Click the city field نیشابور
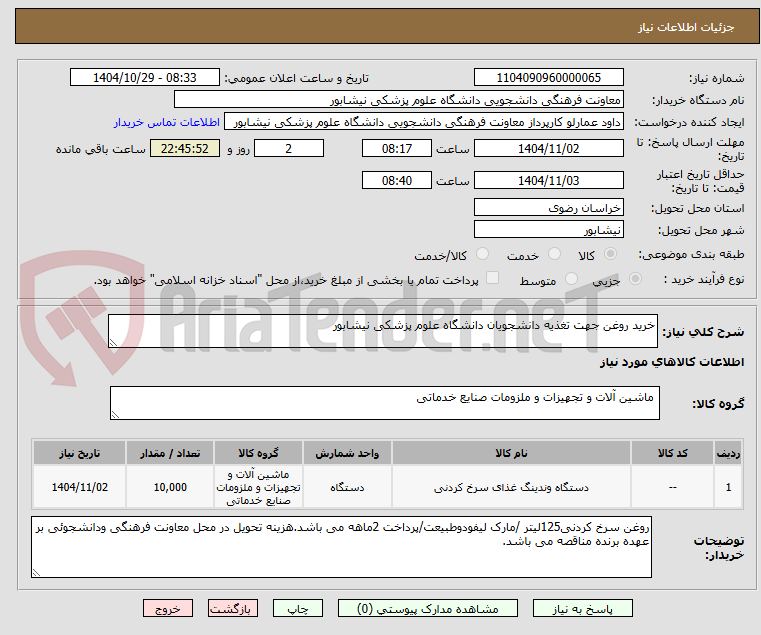761x635 pixels. (x=548, y=230)
